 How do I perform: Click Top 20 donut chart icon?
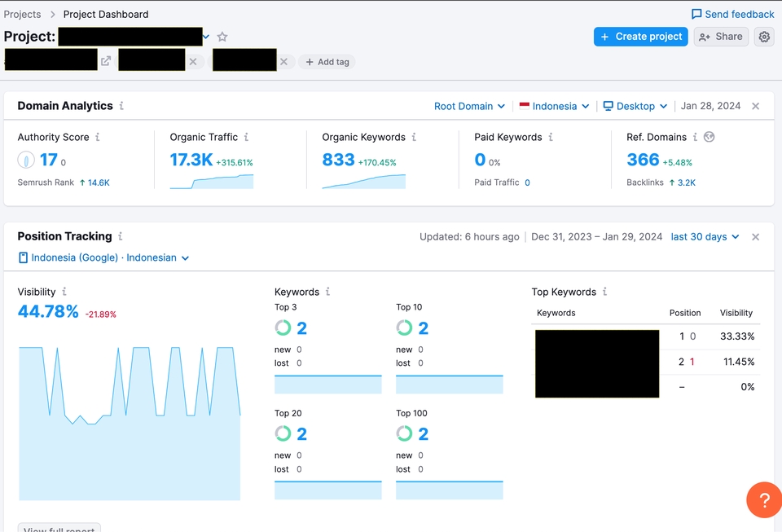[x=283, y=433]
